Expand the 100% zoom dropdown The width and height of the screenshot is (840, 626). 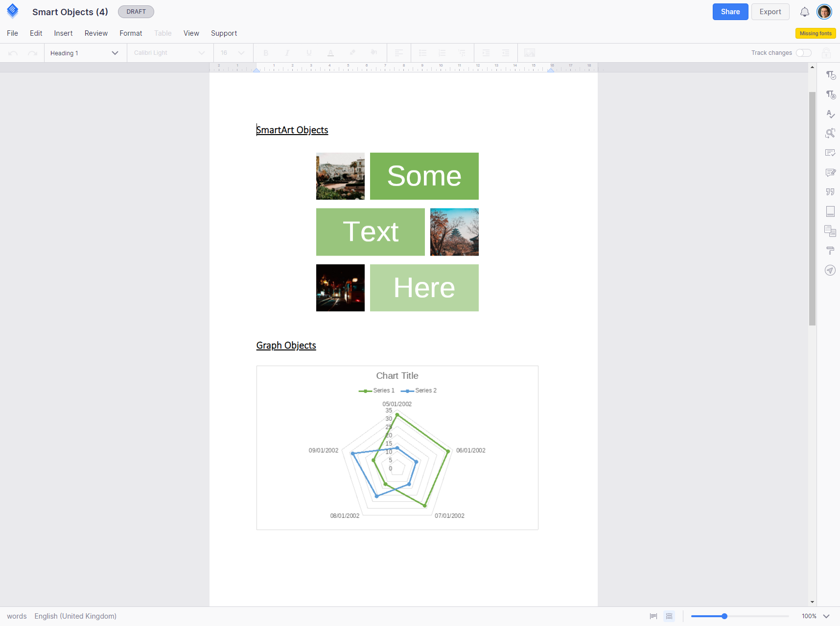[826, 616]
